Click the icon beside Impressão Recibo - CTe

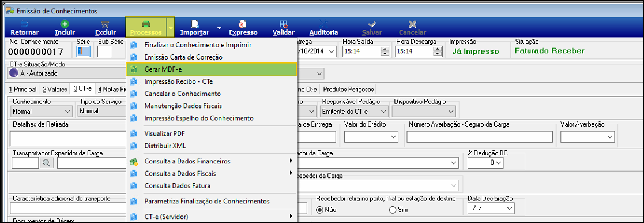[x=133, y=82]
